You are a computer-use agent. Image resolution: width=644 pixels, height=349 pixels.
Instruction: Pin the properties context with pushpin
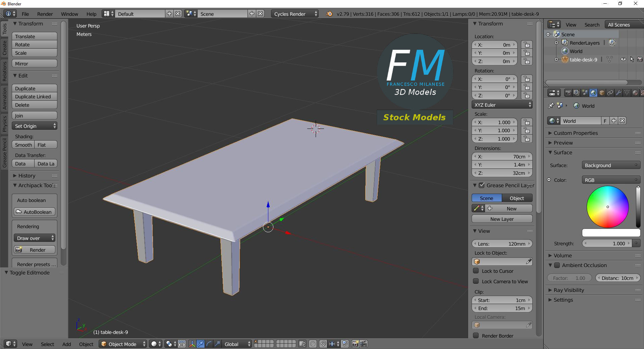tap(551, 106)
